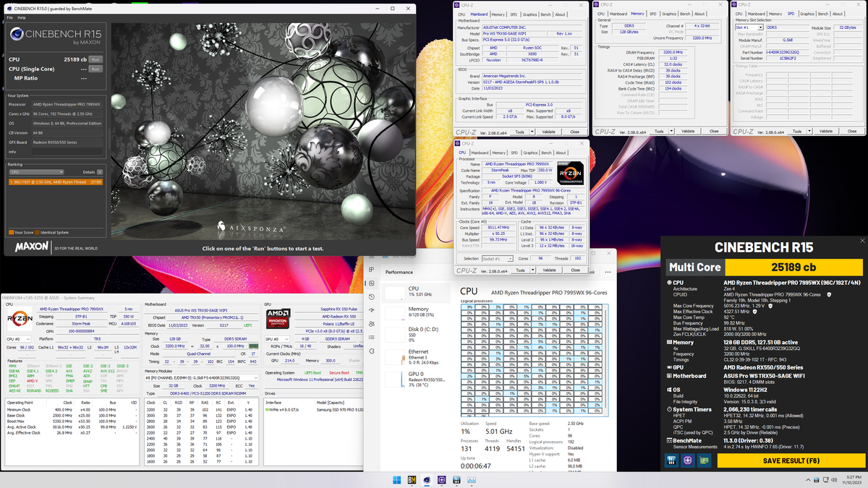The height and width of the screenshot is (488, 868).
Task: Click the SAVE RESULT (F6) button
Action: [x=796, y=461]
